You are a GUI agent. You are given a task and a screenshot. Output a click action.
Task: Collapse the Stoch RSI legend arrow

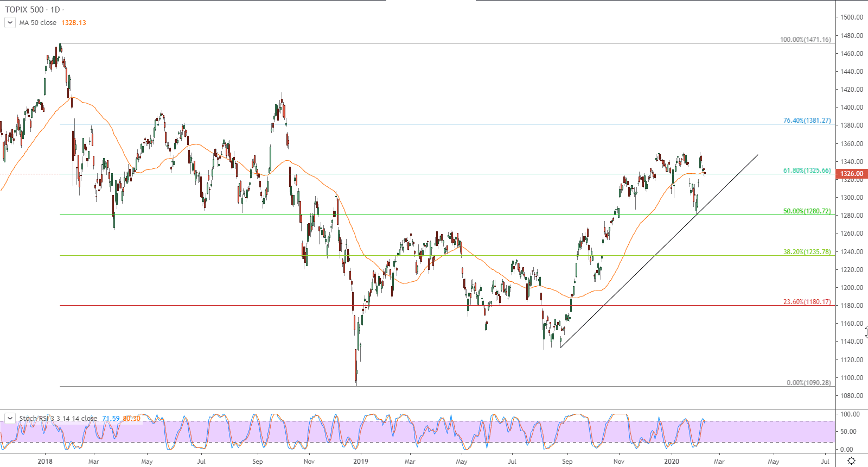pos(10,418)
